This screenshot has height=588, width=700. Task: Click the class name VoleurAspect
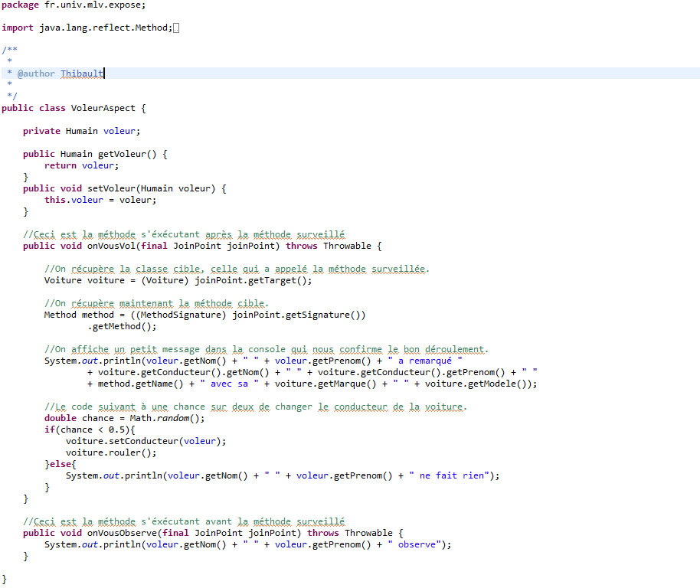[x=103, y=108]
